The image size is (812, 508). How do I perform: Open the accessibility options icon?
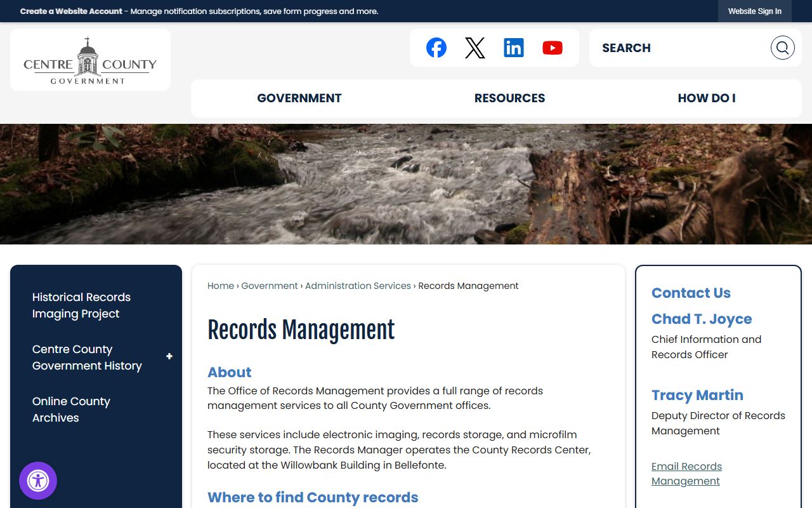[x=38, y=481]
